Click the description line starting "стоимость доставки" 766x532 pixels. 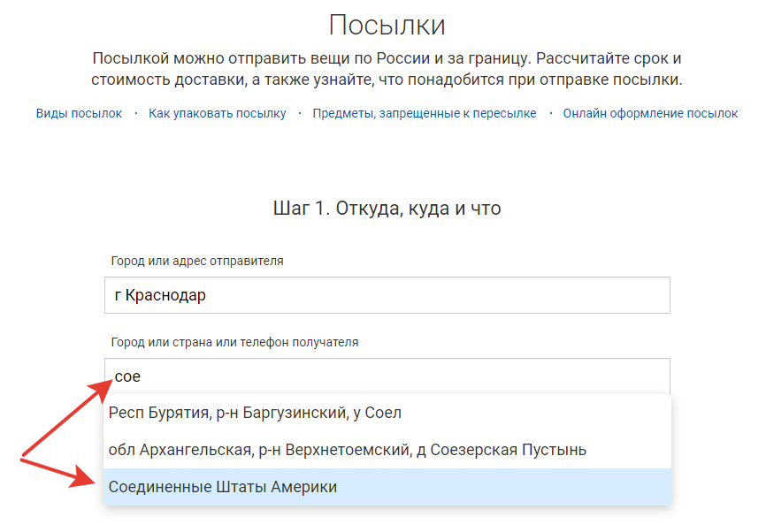click(387, 80)
